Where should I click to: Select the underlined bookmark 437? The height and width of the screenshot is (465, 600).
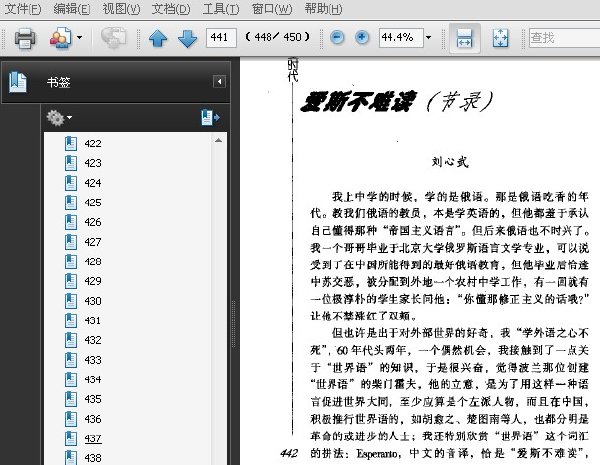[x=93, y=438]
